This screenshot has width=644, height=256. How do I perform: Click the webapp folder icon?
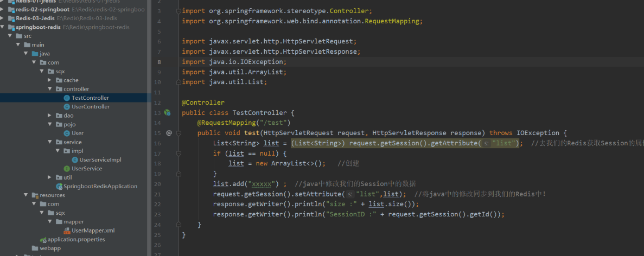(35, 248)
